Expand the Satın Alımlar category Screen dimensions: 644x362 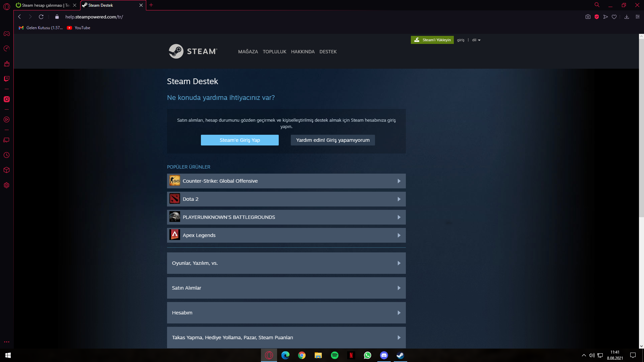point(286,288)
